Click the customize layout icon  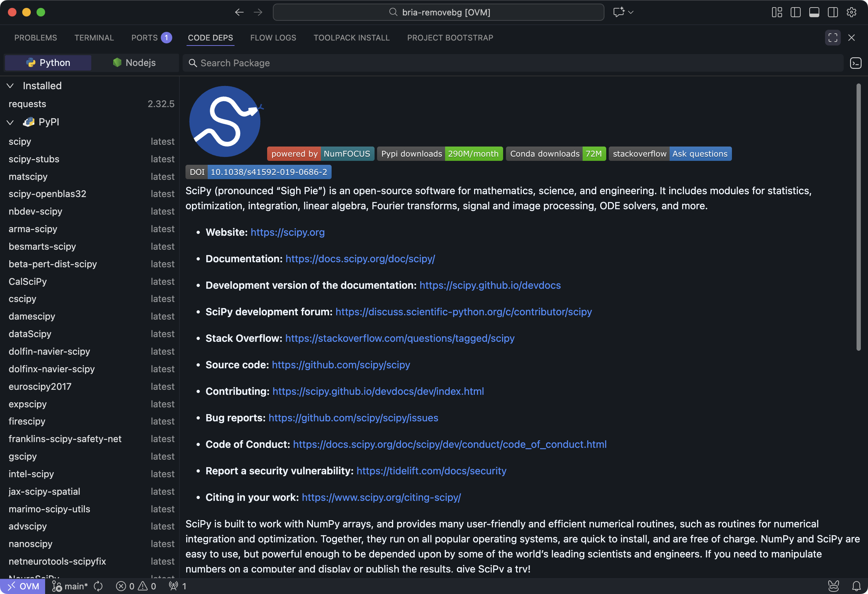tap(777, 12)
